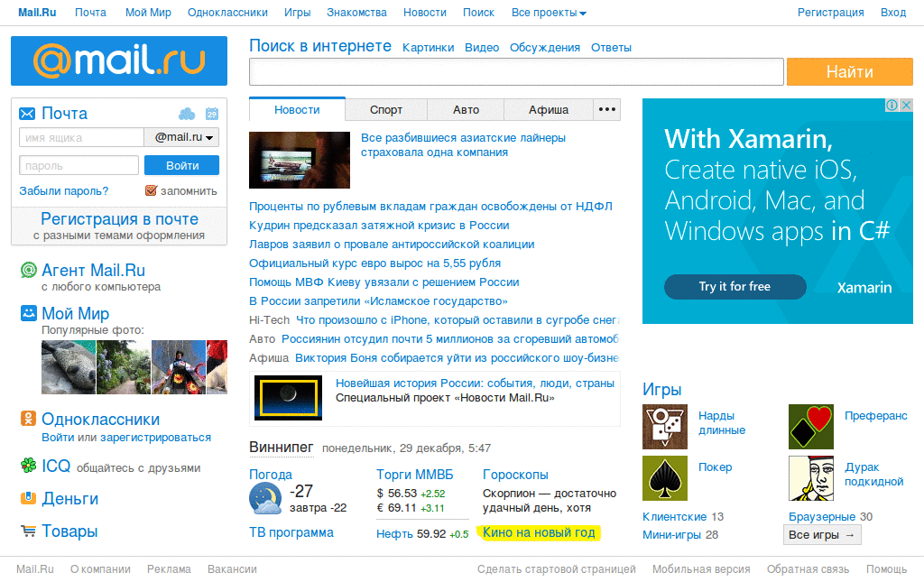Expand the @mail.ru domain dropdown
The height and width of the screenshot is (582, 924).
tap(181, 137)
